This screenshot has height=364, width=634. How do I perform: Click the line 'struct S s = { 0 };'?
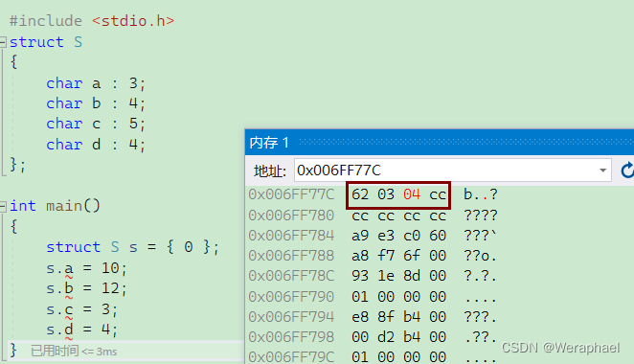[132, 247]
